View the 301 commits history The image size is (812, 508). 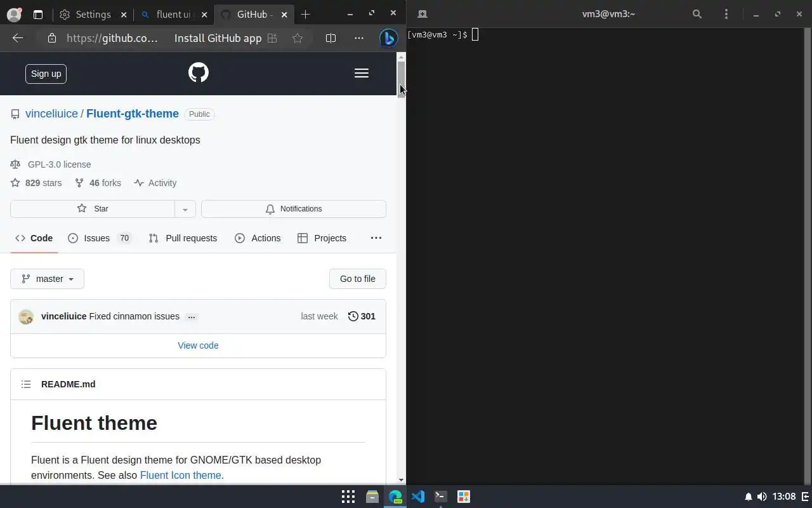point(362,316)
